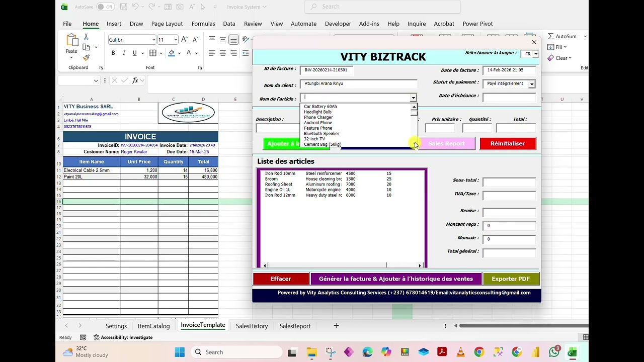Add a new sheet with plus button
Image resolution: width=644 pixels, height=362 pixels.
336,326
